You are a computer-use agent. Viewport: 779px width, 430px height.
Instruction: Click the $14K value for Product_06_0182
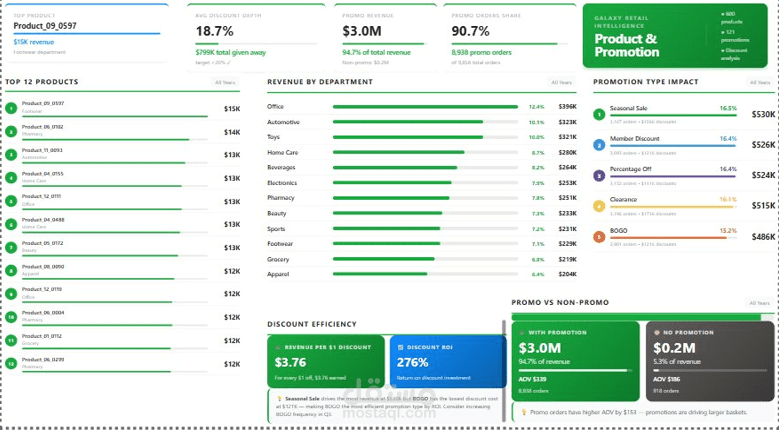pyautogui.click(x=232, y=132)
